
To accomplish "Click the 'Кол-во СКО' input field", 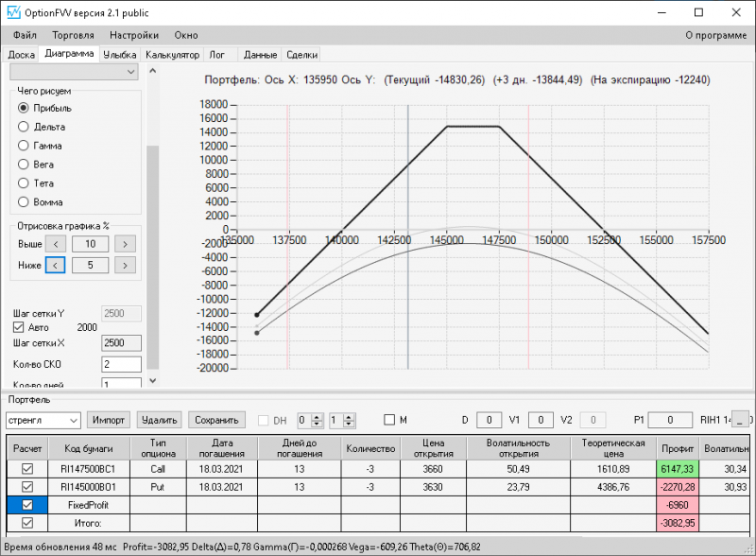I will (121, 364).
